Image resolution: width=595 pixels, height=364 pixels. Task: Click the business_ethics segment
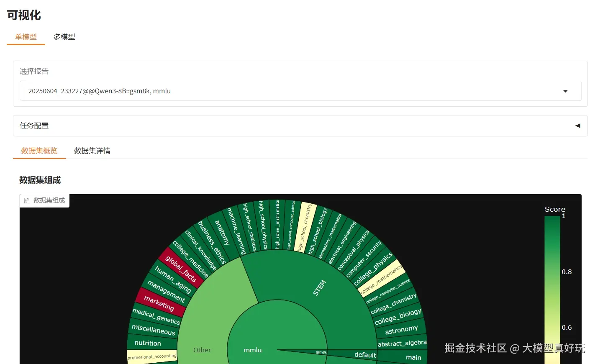[212, 242]
